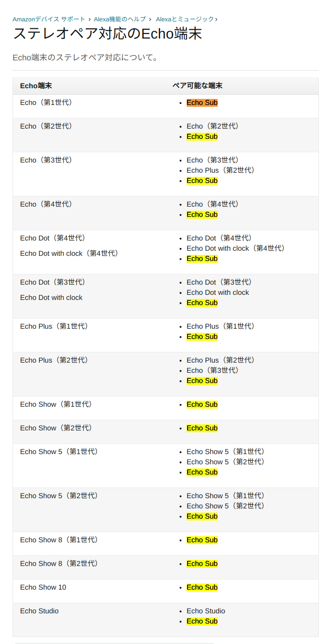
Task: Select the Echo Dot with clock（第4世代）entry
Action: [237, 248]
